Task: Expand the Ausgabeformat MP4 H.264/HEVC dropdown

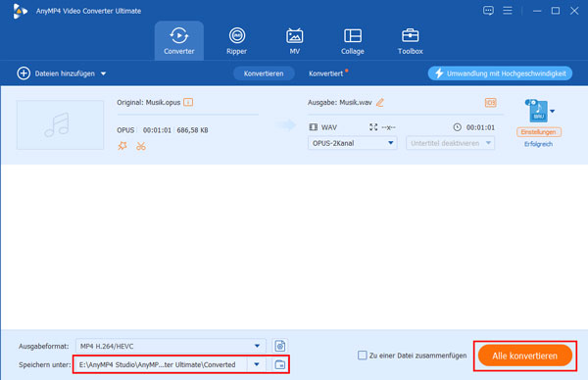Action: [x=171, y=346]
